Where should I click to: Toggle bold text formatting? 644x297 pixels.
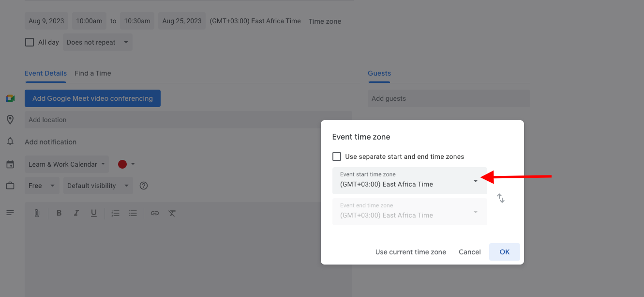(x=59, y=213)
